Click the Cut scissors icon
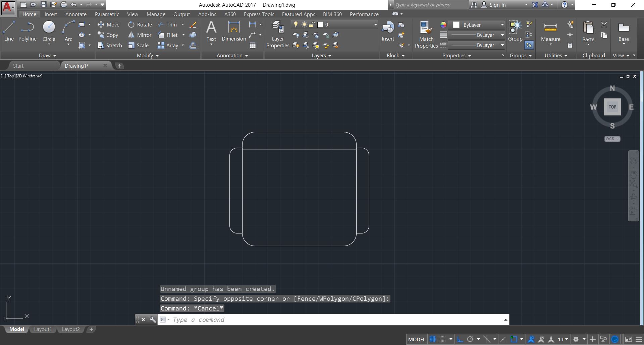 604,24
